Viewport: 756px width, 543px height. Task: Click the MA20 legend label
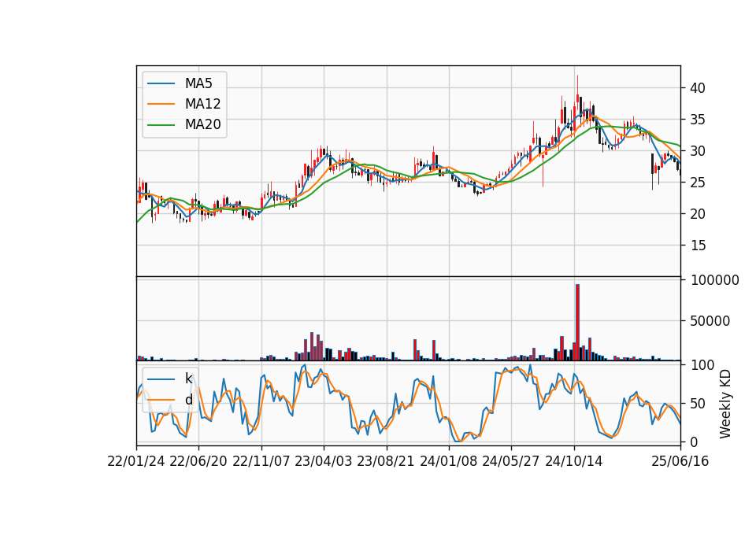(202, 124)
